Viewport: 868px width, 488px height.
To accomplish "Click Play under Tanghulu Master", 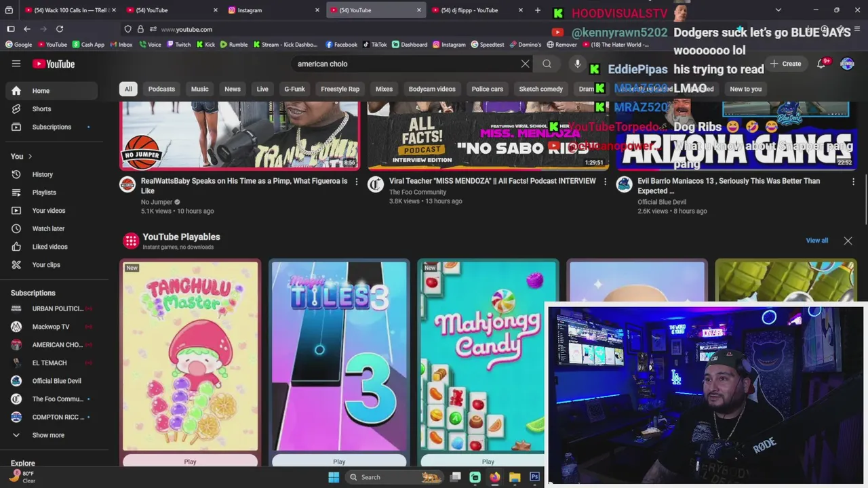I will [190, 462].
